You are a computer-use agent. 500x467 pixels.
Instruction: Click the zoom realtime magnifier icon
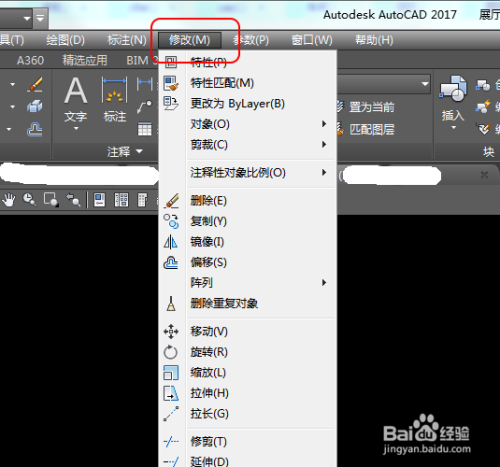[30, 200]
